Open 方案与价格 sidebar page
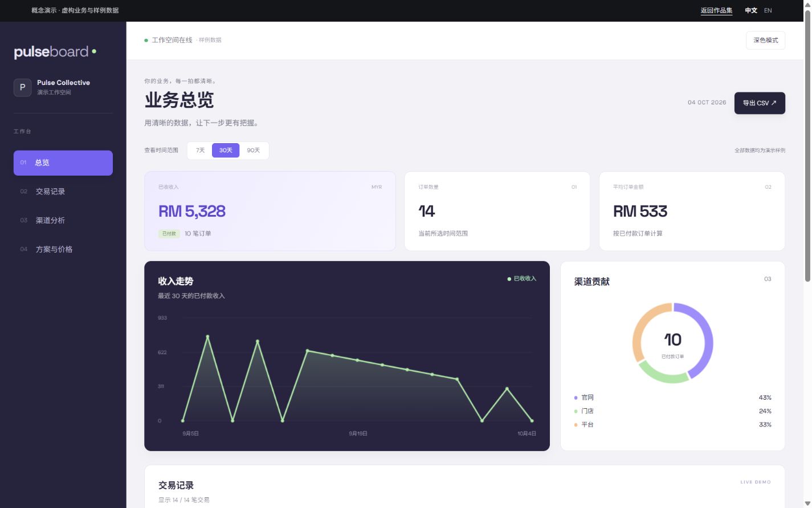 tap(63, 249)
